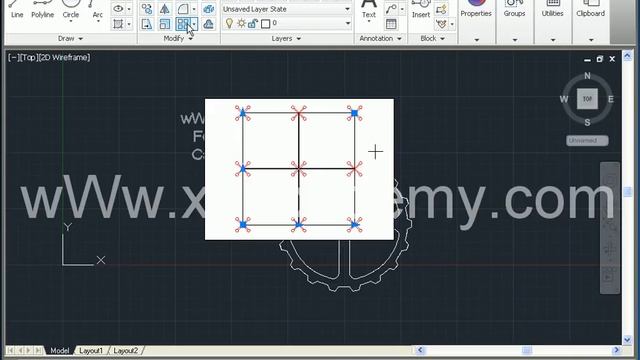Select the Arc draw tool
640x360 pixels.
[97, 10]
